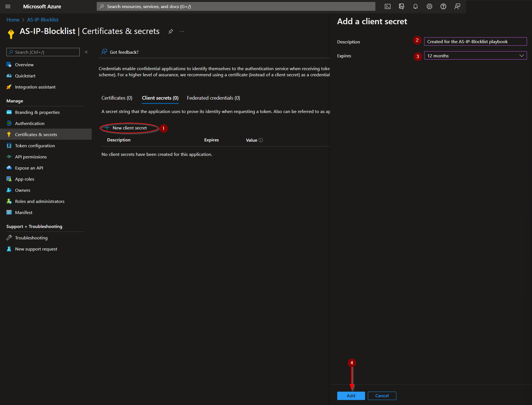Click the Add button
This screenshot has height=405, width=532.
[351, 396]
